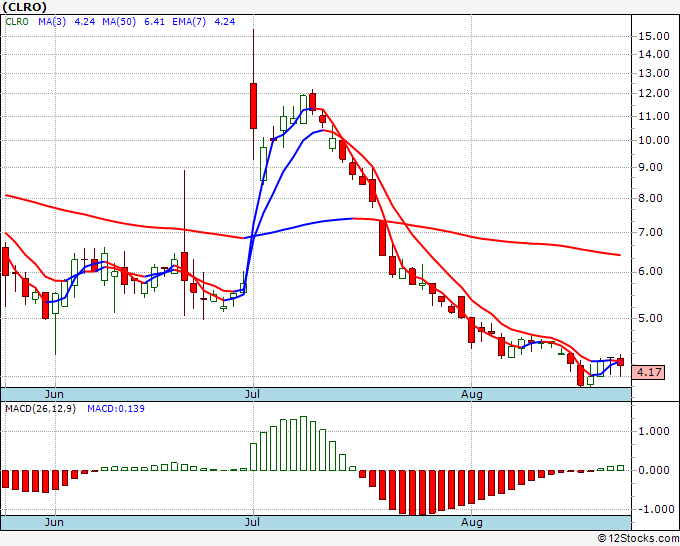The width and height of the screenshot is (680, 546).
Task: Click Jul on the price chart time axis
Action: 252,394
